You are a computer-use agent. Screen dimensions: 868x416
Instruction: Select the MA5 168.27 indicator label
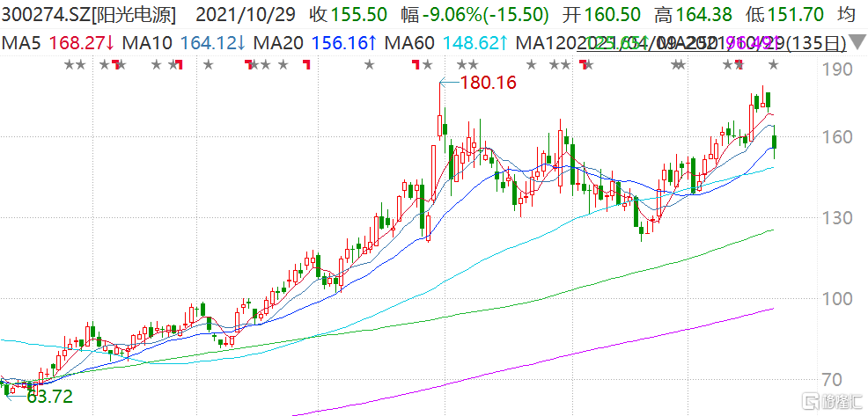(57, 42)
